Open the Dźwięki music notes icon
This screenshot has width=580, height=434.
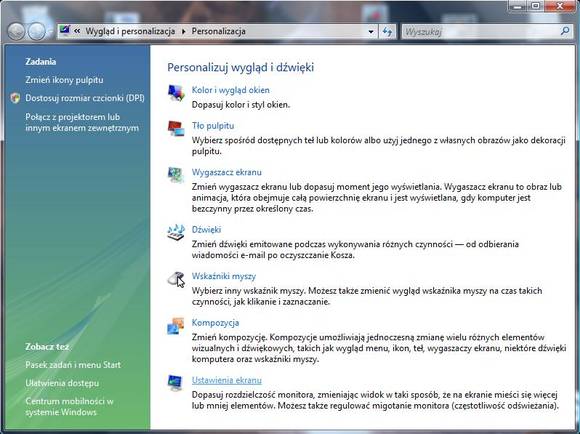pyautogui.click(x=176, y=232)
